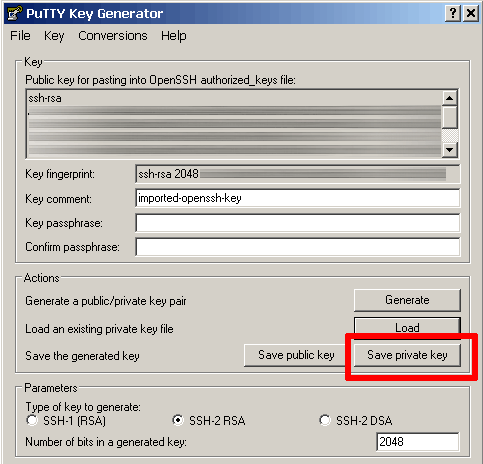
Task: Click the Load button
Action: tap(407, 327)
